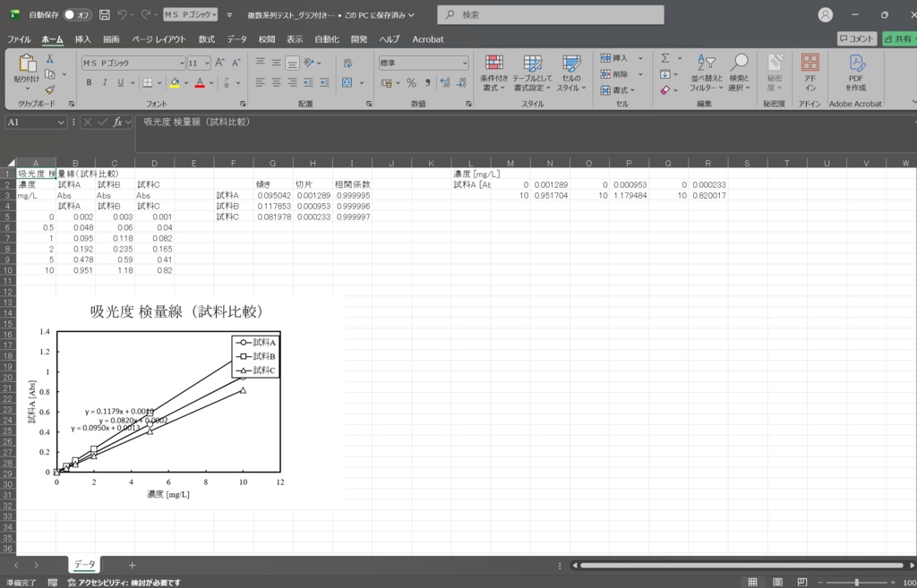The height and width of the screenshot is (588, 917).
Task: Toggle bottom vertical alignment
Action: [x=293, y=63]
